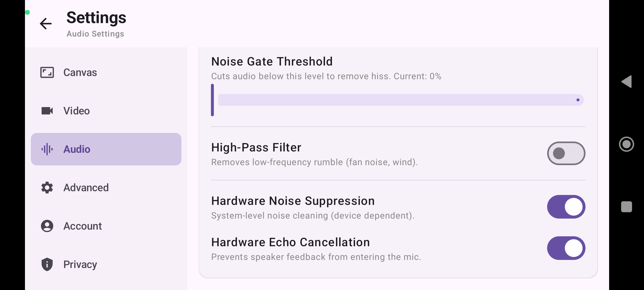Tap the Android recent apps square
Image resolution: width=644 pixels, height=290 pixels.
tap(626, 207)
